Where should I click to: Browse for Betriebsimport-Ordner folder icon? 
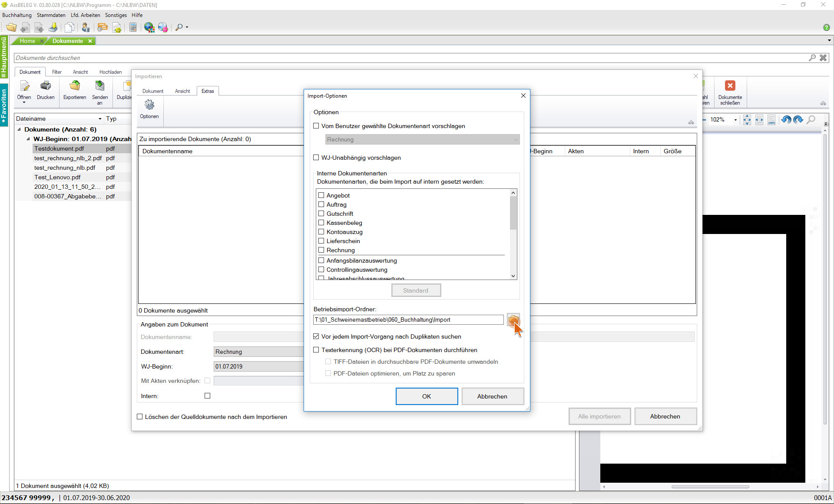coord(513,320)
